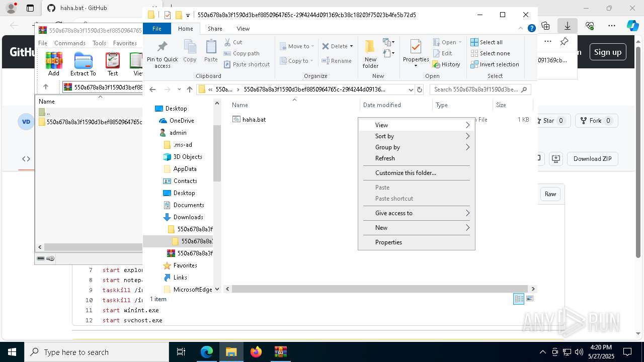Click Pin to Quick access icon

[162, 47]
